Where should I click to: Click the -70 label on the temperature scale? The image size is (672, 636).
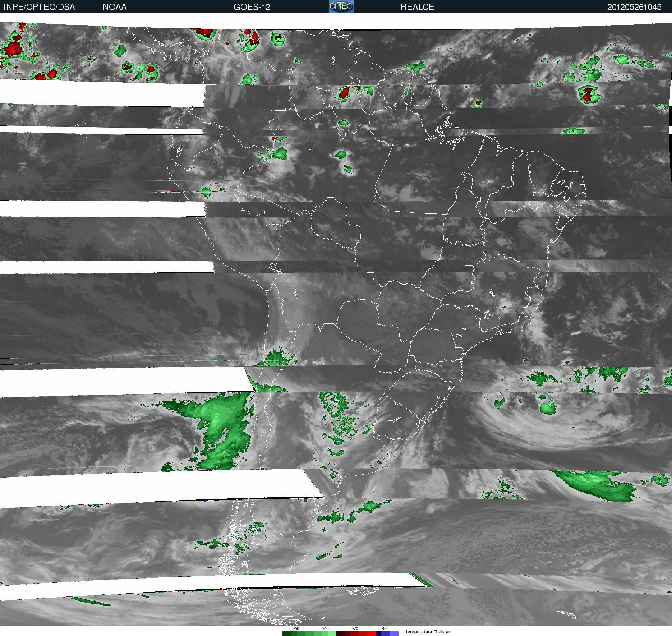click(x=355, y=628)
